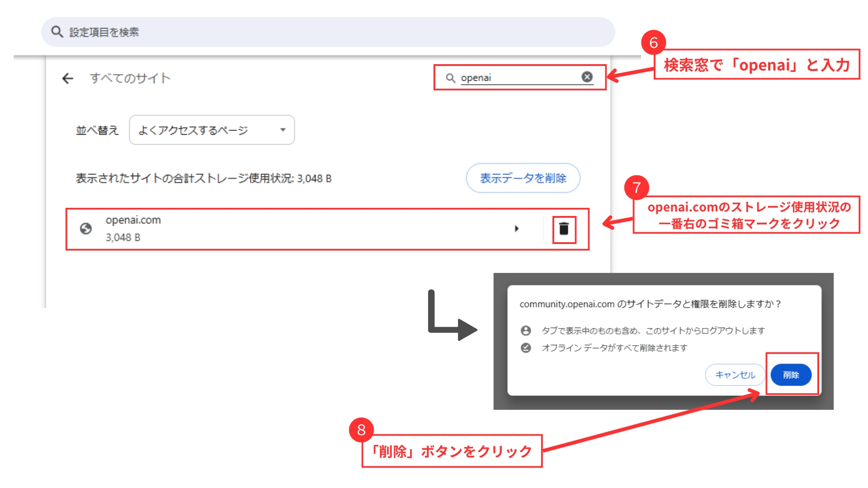Image resolution: width=868 pixels, height=488 pixels.
Task: Confirm with the blue 削除 button
Action: [x=791, y=375]
